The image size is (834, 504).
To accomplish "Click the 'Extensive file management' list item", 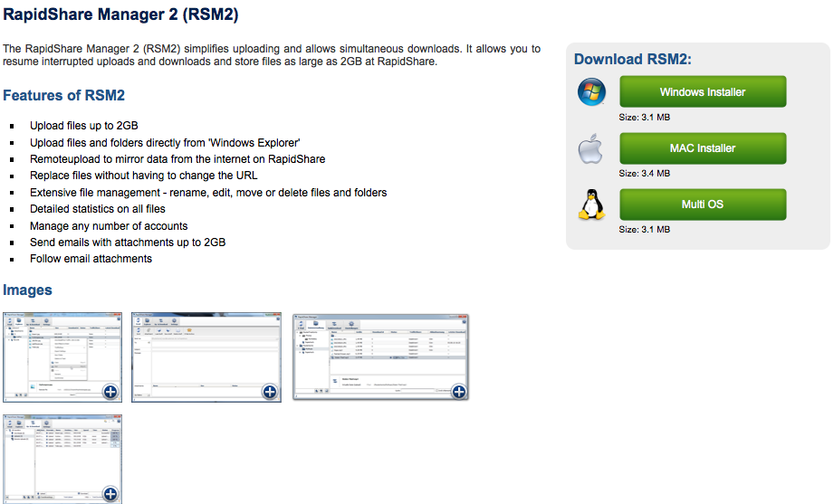I will (208, 193).
